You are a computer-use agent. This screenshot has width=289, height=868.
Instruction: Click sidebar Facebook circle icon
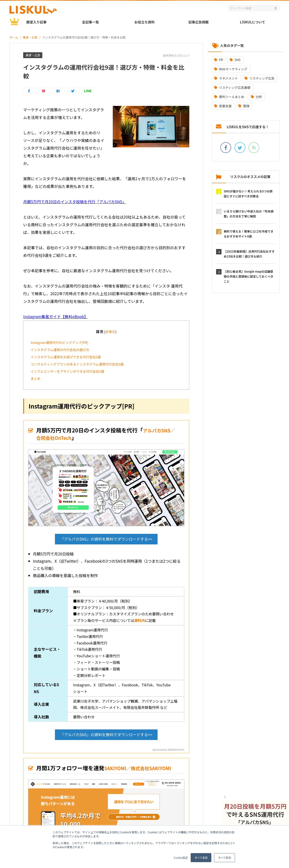click(x=226, y=148)
